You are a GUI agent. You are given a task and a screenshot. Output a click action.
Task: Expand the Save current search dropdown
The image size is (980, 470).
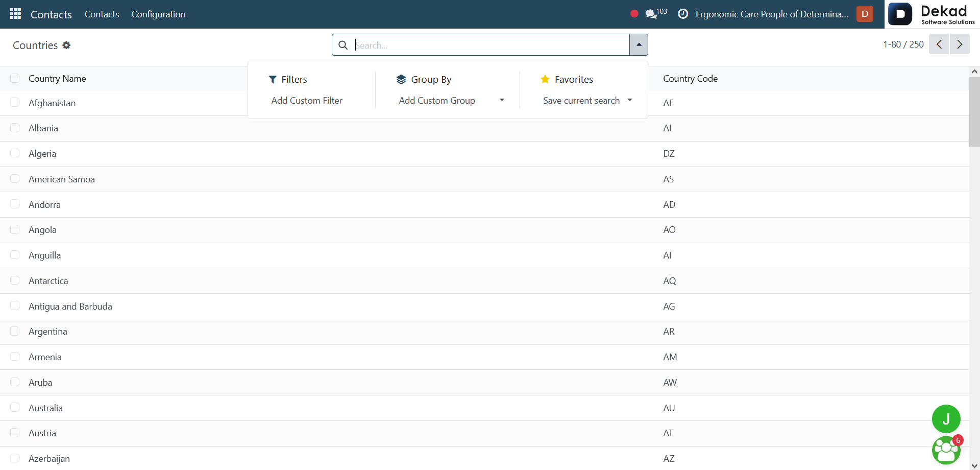point(630,100)
